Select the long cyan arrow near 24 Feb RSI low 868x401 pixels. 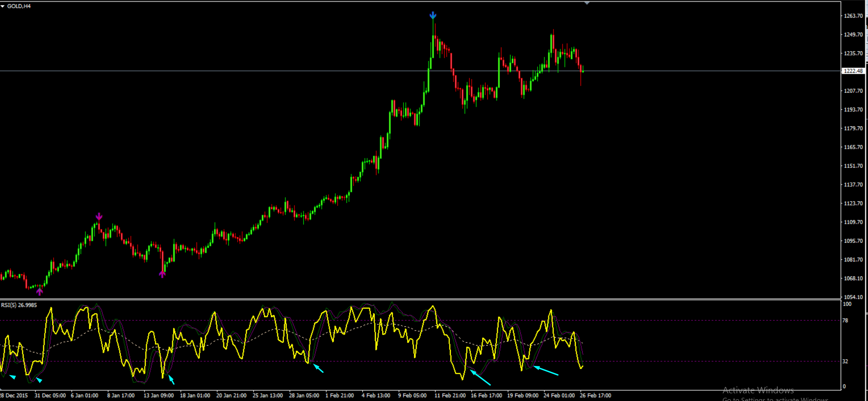(x=546, y=371)
